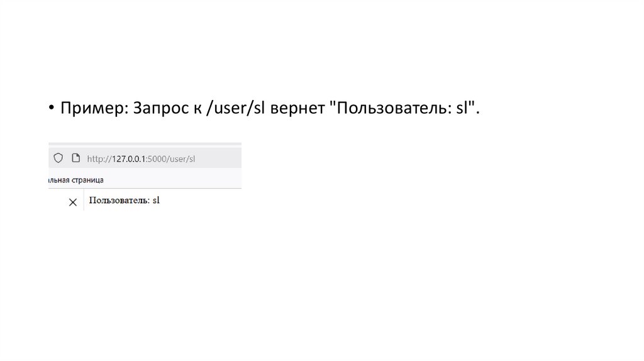Image resolution: width=644 pixels, height=361 pixels.
Task: Click the 'Пользователь: sl' page output text
Action: click(125, 201)
